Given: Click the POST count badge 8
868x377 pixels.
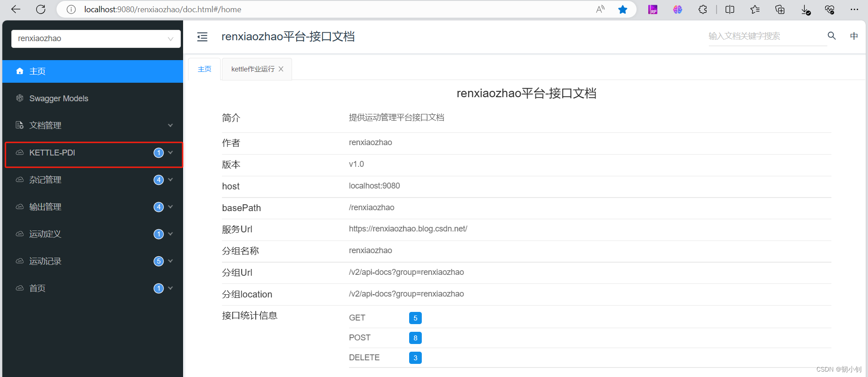Looking at the screenshot, I should [415, 338].
